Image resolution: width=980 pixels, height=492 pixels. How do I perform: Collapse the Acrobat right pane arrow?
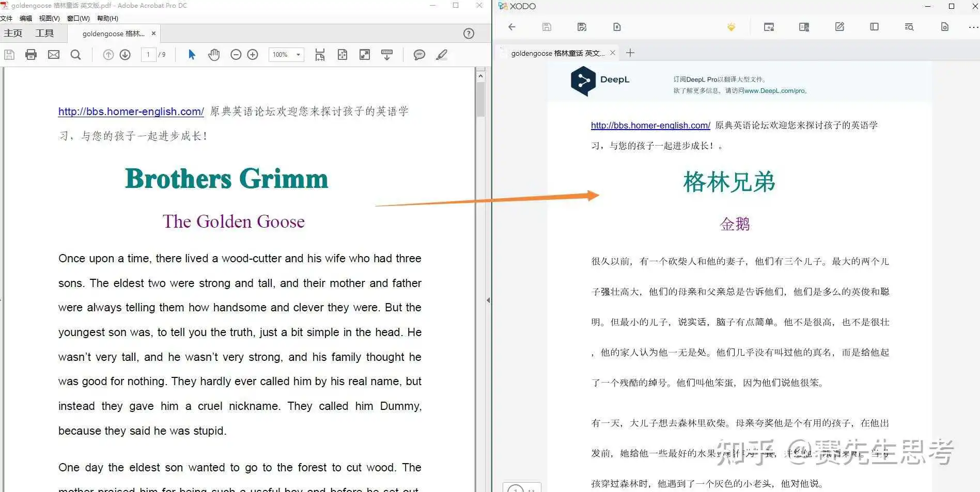coord(488,300)
